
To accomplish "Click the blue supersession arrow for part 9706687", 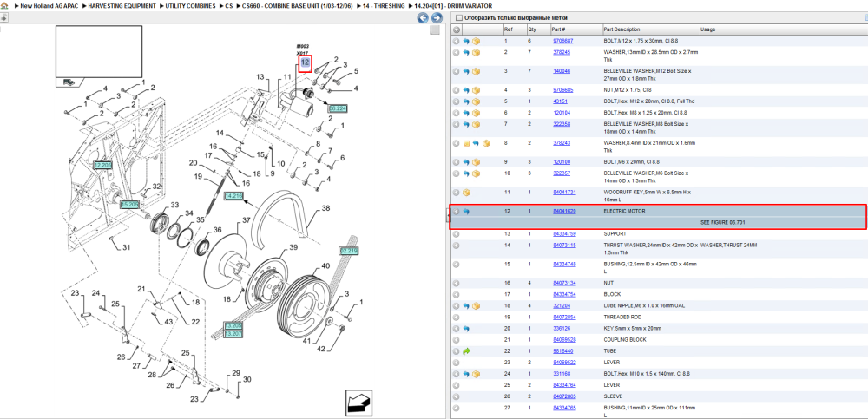I will 466,41.
